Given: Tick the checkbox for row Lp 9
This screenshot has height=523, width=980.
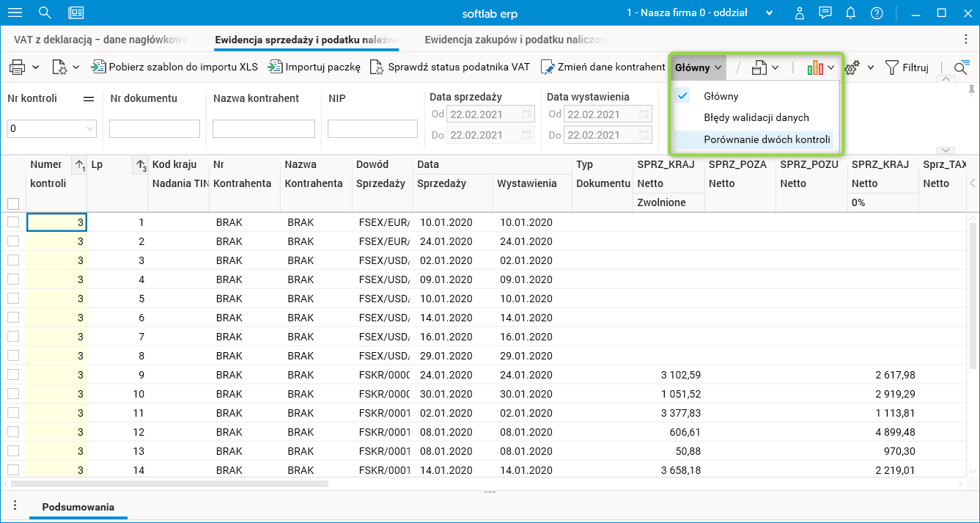Looking at the screenshot, I should click(x=13, y=375).
